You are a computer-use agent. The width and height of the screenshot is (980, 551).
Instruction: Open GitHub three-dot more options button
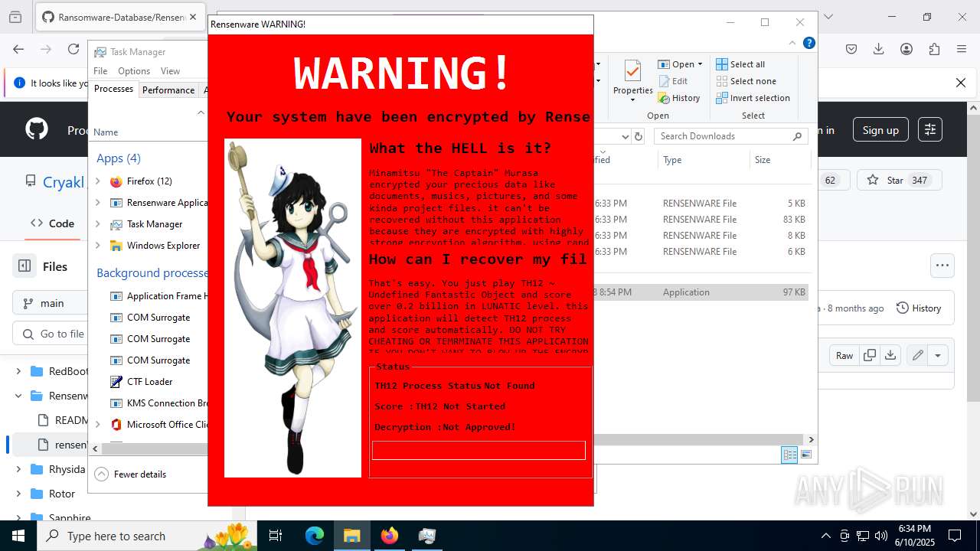(942, 266)
